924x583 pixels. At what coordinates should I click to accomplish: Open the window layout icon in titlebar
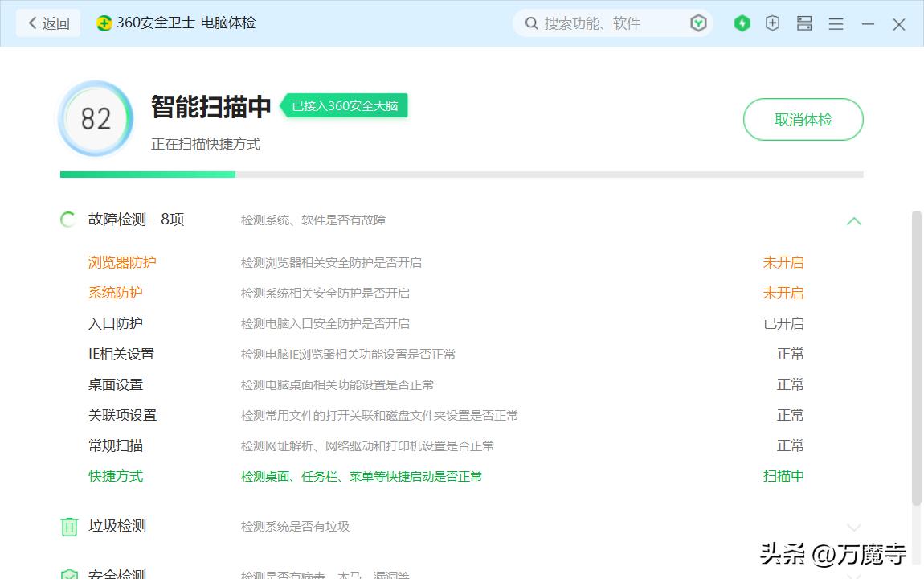pyautogui.click(x=804, y=23)
